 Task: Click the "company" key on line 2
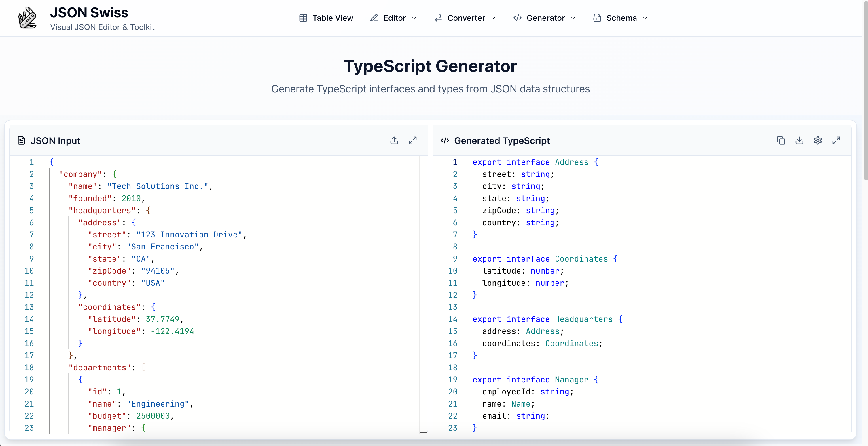pos(80,174)
